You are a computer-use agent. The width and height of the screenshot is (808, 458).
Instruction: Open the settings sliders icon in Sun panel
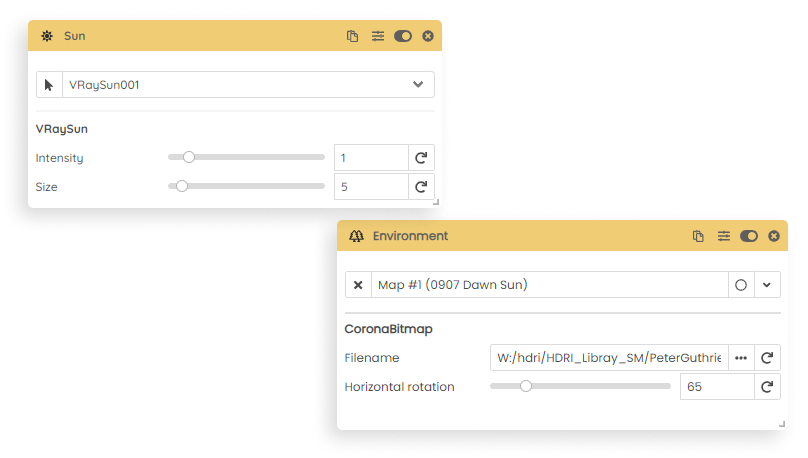coord(378,36)
